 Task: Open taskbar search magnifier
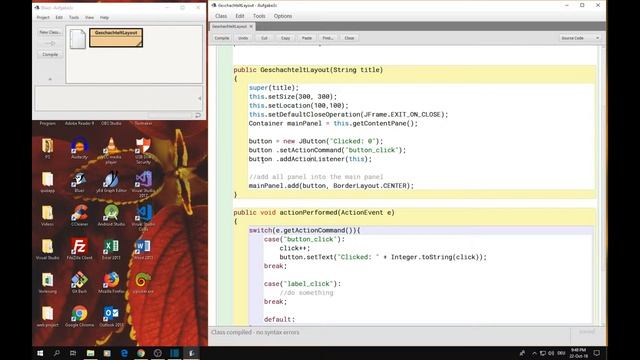tap(57, 353)
